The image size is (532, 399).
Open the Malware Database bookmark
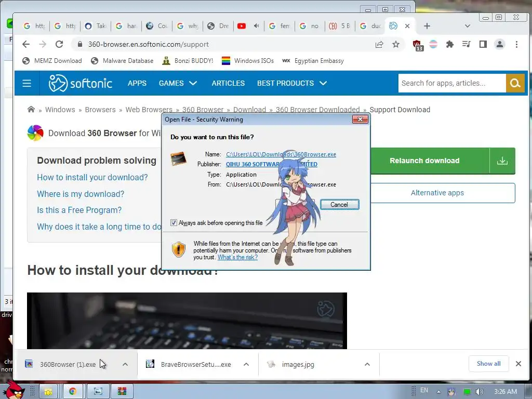point(122,61)
